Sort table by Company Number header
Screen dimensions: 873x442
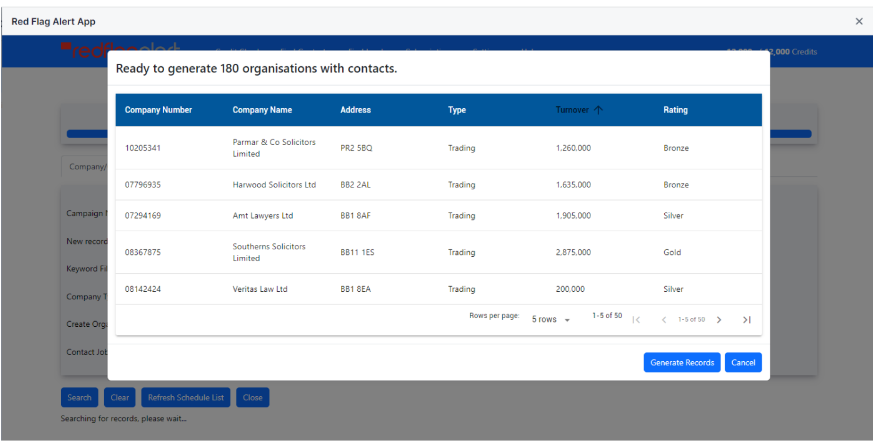click(158, 110)
